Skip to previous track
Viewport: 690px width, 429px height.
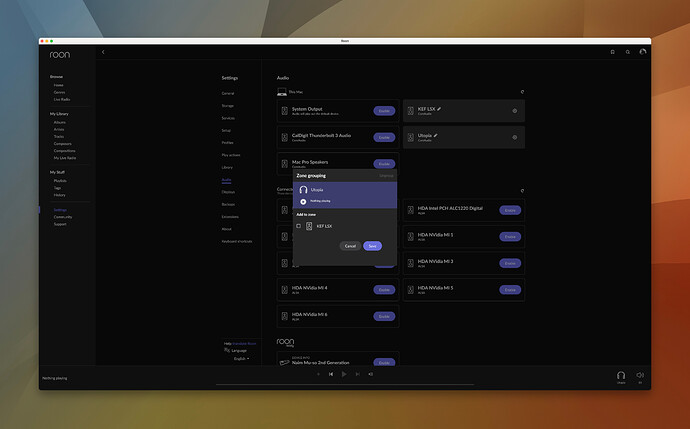pos(331,374)
